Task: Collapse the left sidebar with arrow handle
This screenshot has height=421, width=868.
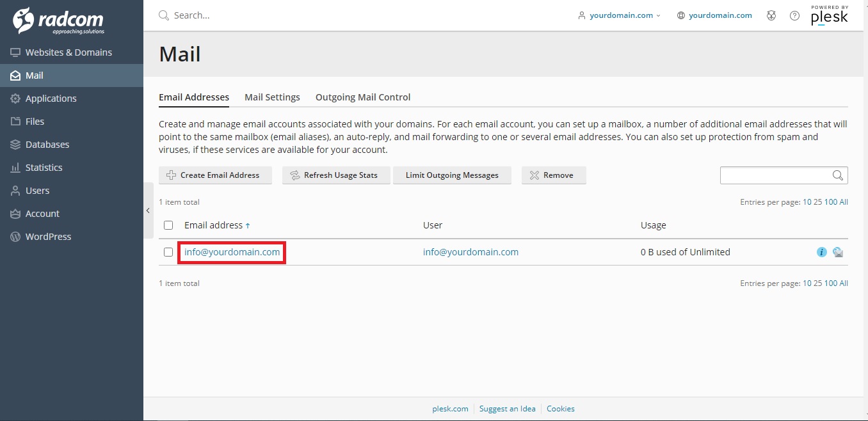Action: [x=148, y=210]
